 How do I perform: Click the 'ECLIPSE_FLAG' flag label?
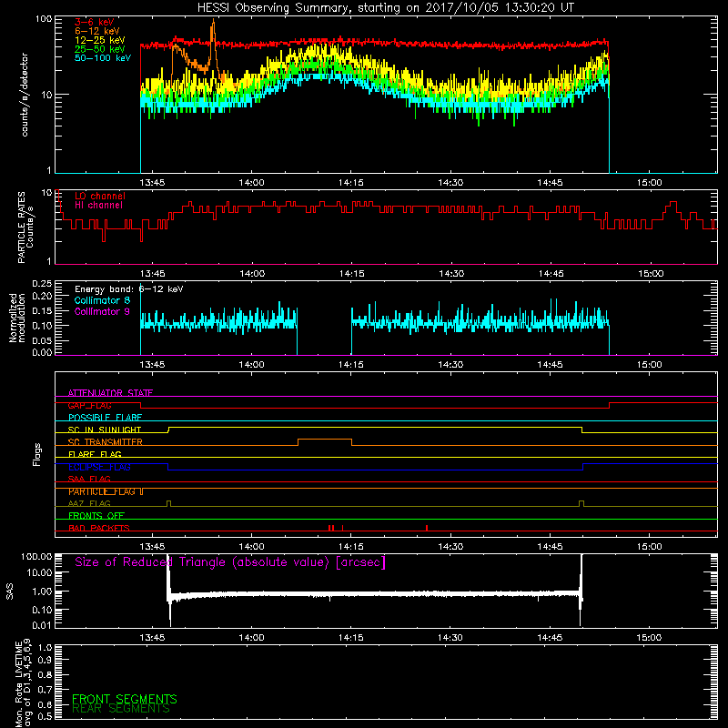point(99,467)
